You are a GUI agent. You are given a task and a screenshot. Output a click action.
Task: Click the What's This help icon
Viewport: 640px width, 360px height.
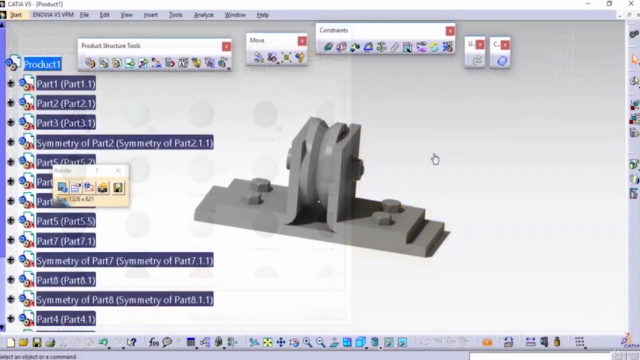[131, 342]
